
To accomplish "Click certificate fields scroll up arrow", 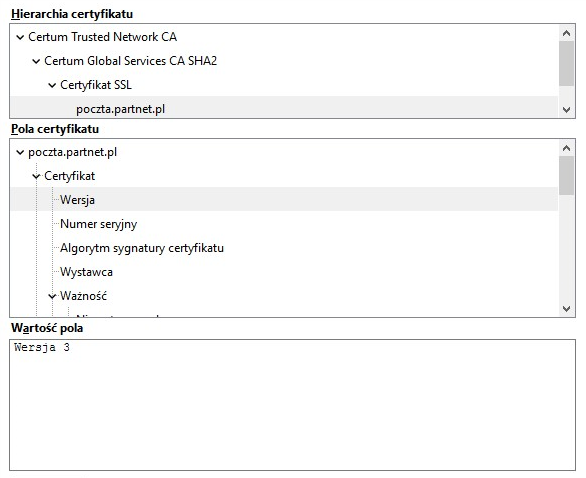I will tap(566, 148).
